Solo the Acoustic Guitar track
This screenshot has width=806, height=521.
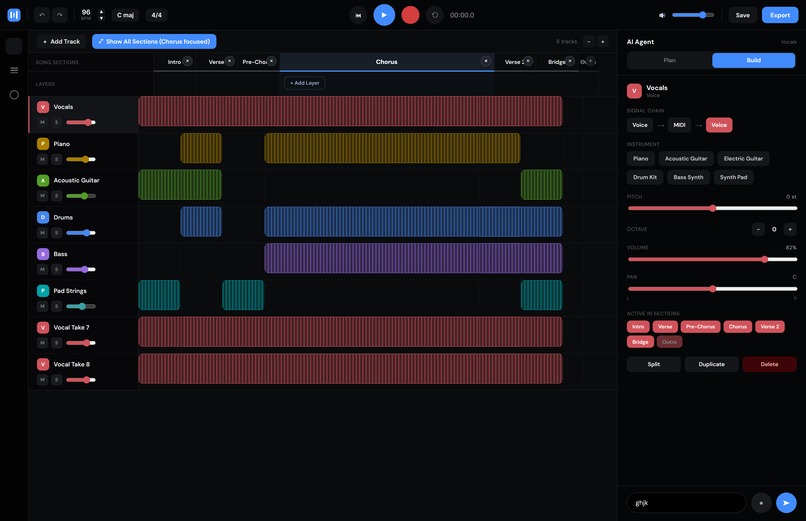[57, 196]
